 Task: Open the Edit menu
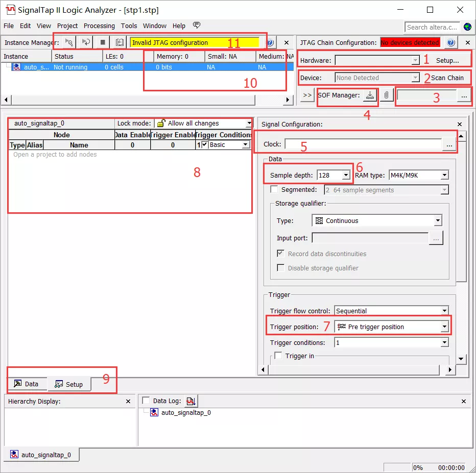(x=25, y=26)
